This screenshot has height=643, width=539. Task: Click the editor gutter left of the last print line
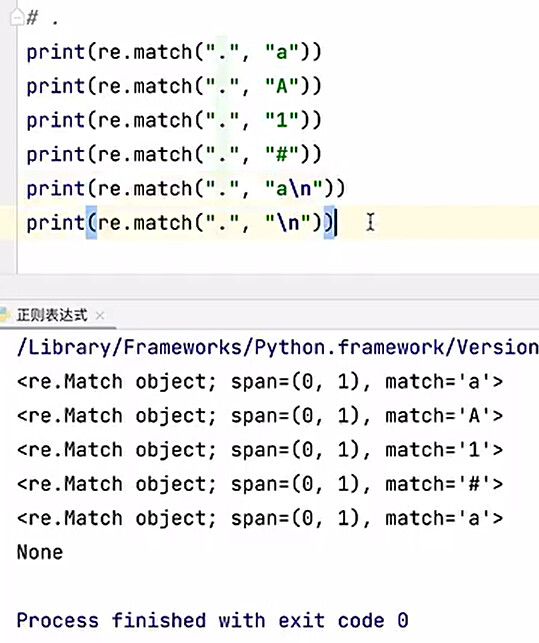click(8, 223)
